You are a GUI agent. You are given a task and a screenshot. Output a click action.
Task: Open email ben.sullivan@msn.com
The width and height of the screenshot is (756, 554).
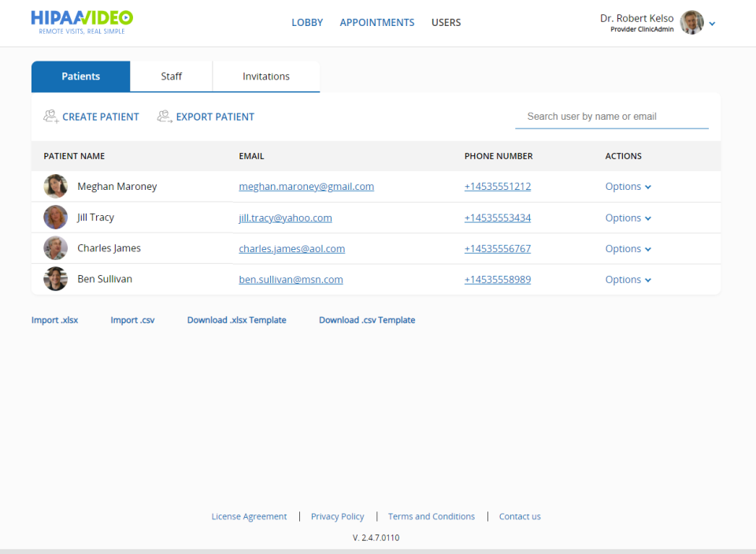[x=291, y=280]
